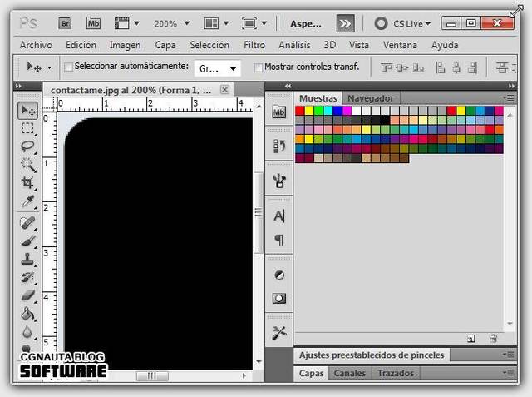532x397 pixels.
Task: Open the arrange documents dropdown
Action: click(x=216, y=23)
